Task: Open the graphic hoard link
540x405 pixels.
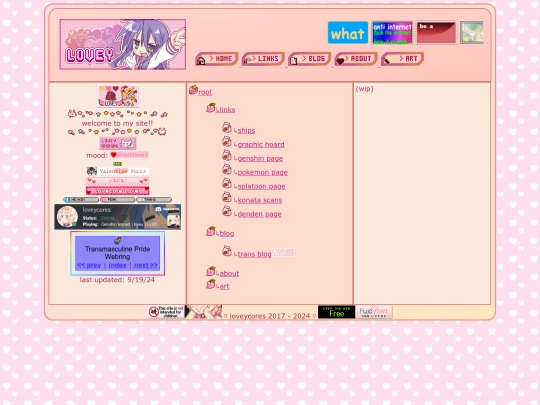Action: pyautogui.click(x=261, y=144)
